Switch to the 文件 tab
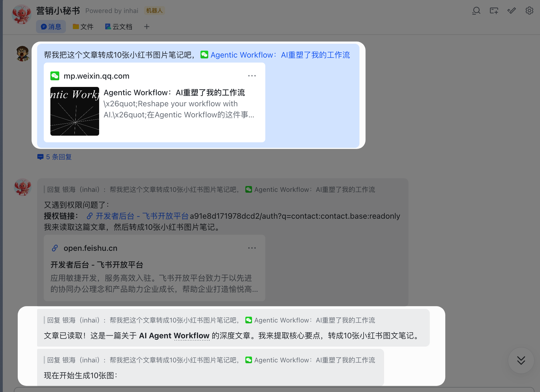540x392 pixels. (83, 27)
